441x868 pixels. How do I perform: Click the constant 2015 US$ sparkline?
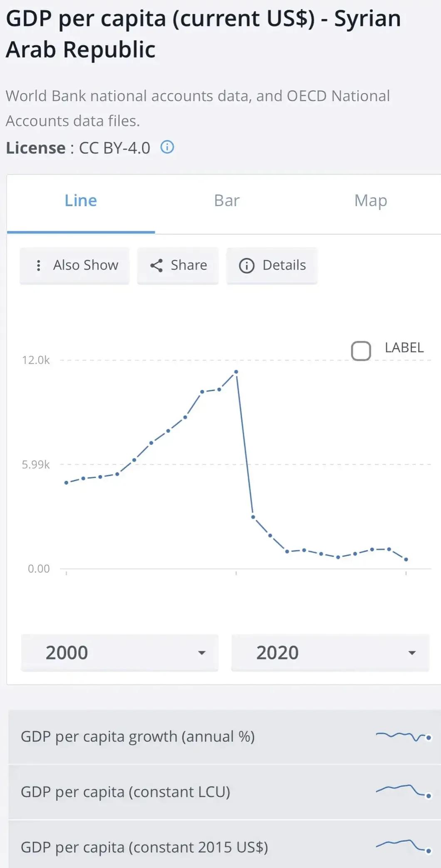click(x=403, y=846)
